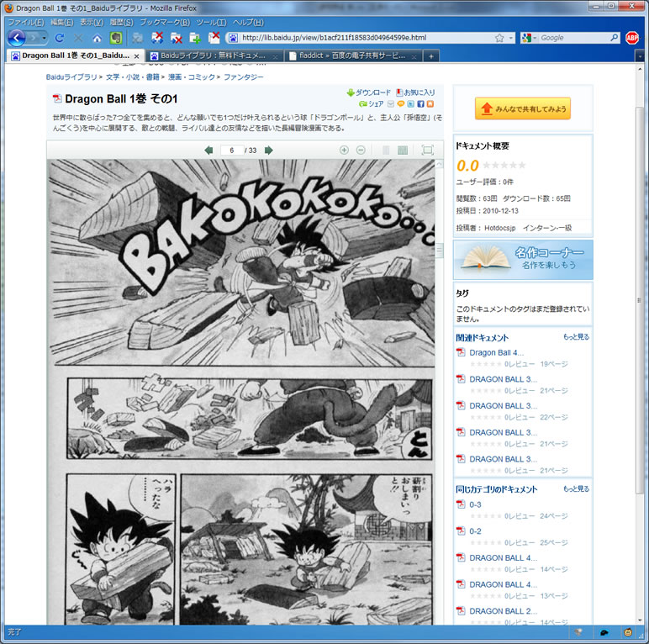The image size is (649, 644).
Task: Click the status bar monkey icon
Action: click(x=628, y=632)
